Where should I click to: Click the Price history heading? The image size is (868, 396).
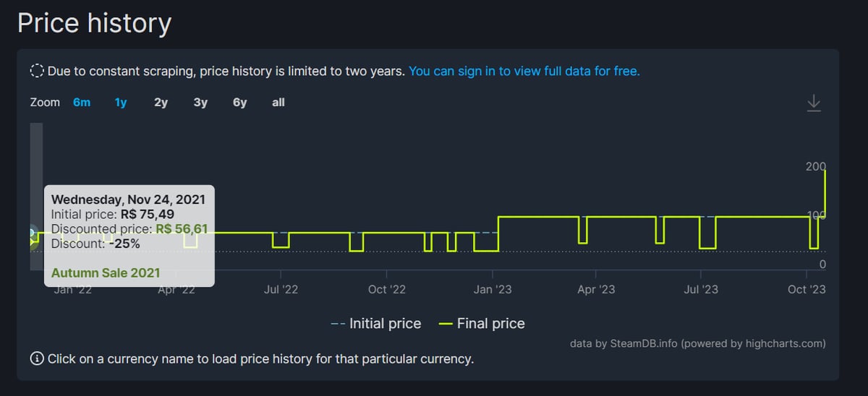(94, 23)
